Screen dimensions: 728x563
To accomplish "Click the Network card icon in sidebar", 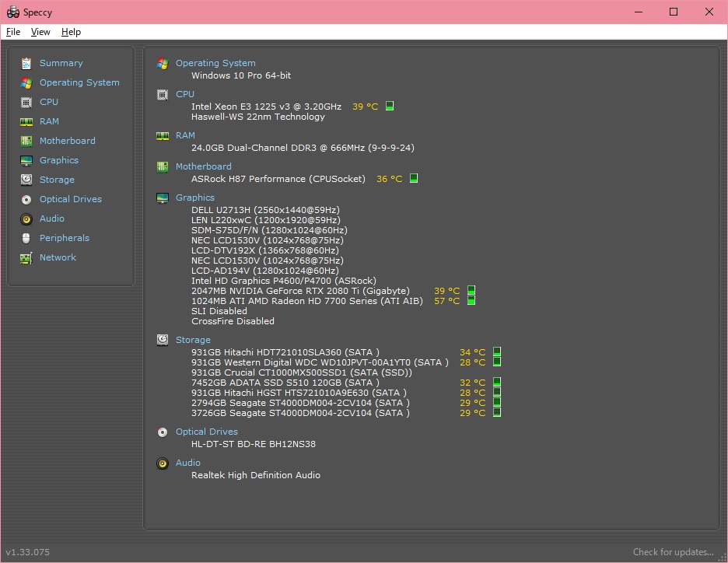I will point(26,258).
